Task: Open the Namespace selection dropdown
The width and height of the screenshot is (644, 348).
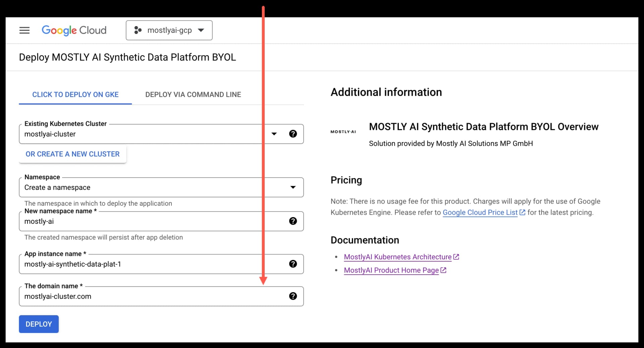Action: 292,187
